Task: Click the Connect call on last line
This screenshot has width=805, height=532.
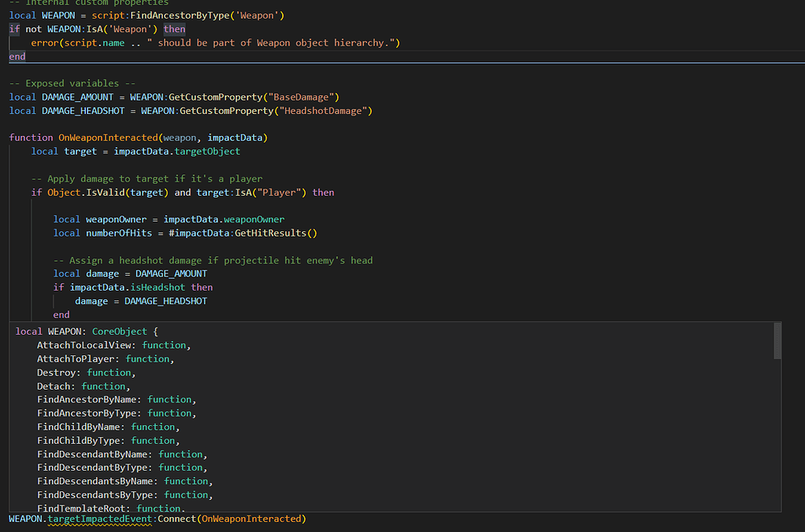Action: coord(177,519)
